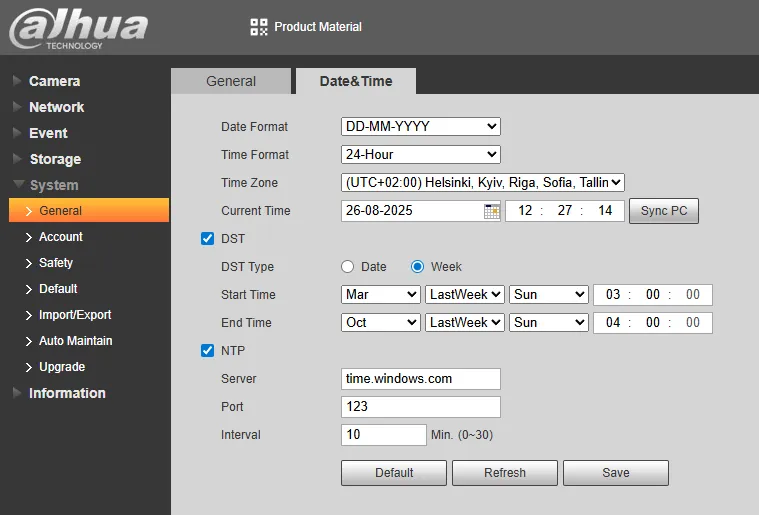Click the End Time hour value 04
Screen dimensions: 759x515
point(613,322)
